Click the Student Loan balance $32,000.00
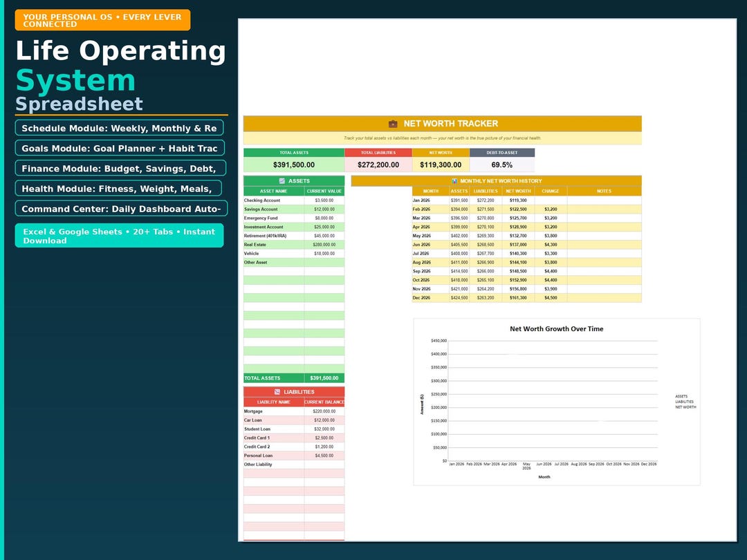 point(324,429)
